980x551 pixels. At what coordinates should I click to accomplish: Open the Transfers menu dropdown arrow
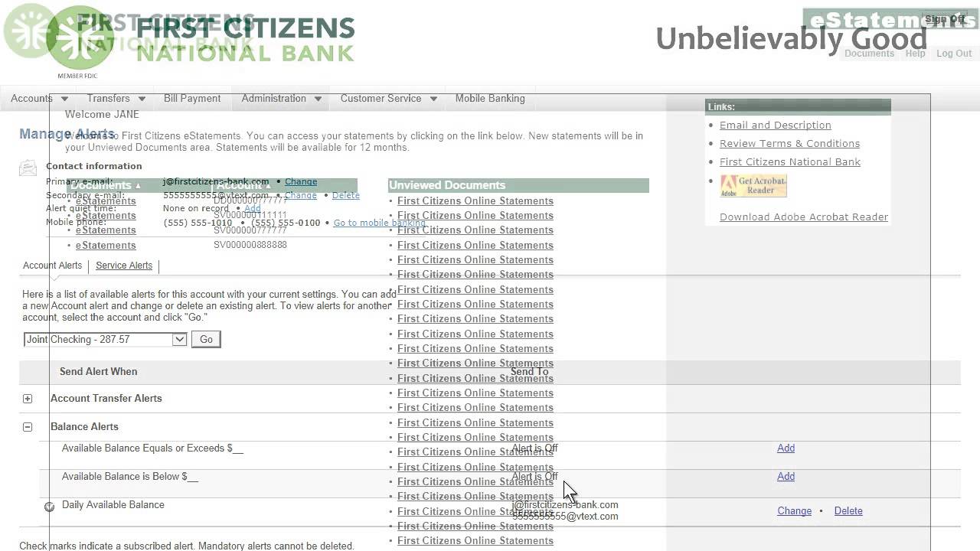(142, 99)
